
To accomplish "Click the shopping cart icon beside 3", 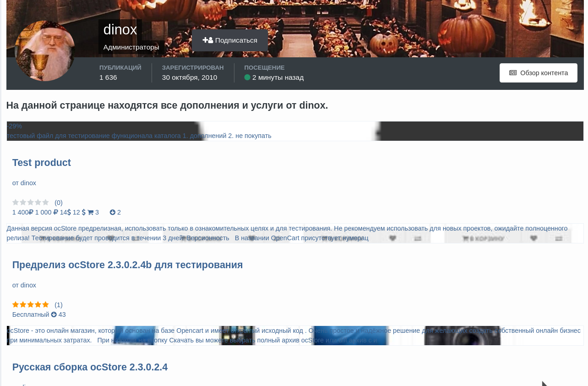I will (91, 213).
